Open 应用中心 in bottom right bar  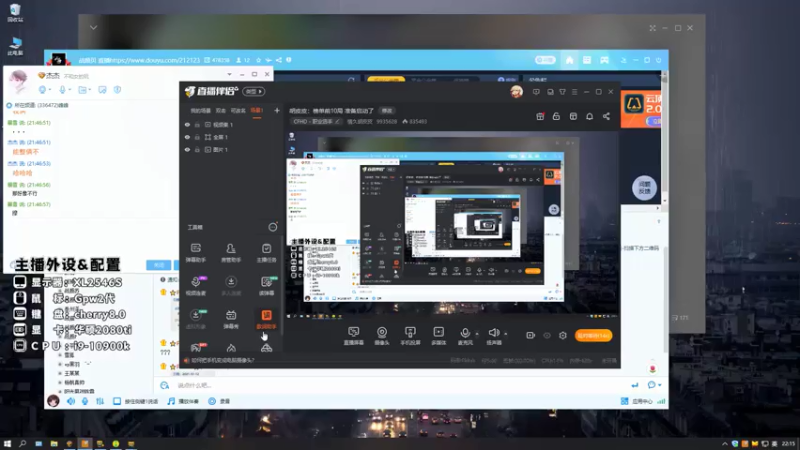pos(637,402)
